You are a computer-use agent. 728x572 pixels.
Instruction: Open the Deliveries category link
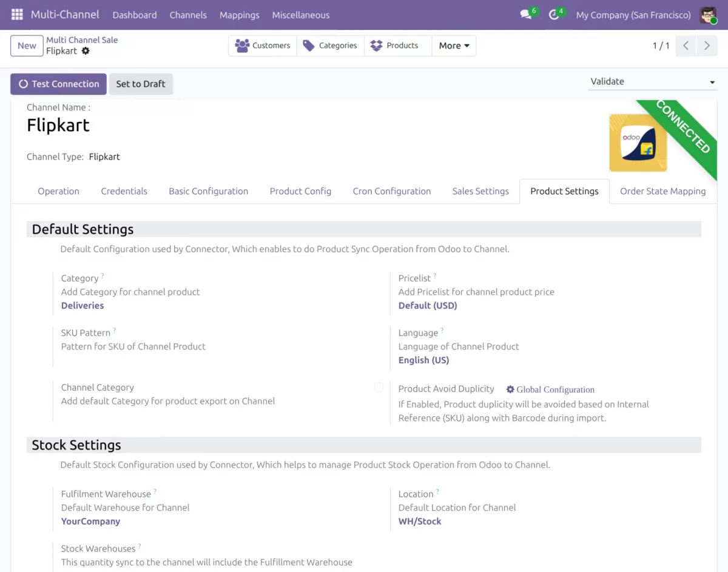pyautogui.click(x=83, y=306)
